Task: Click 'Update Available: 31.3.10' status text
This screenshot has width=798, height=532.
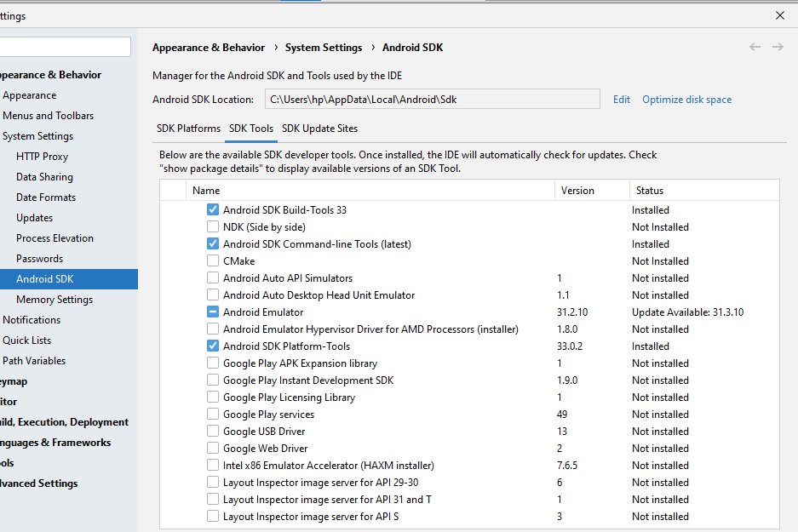Action: point(687,312)
